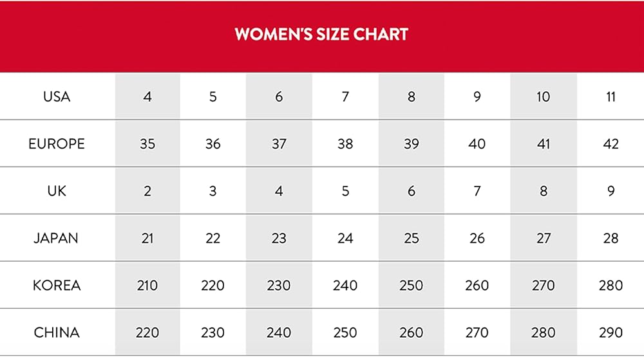Select Europe size 38 cell
The width and height of the screenshot is (644, 357).
click(x=345, y=144)
